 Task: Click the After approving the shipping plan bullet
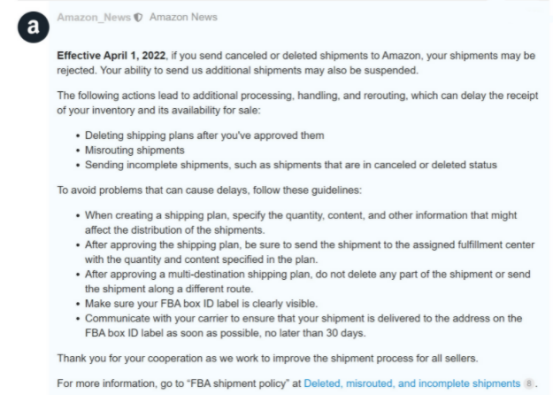(x=310, y=252)
